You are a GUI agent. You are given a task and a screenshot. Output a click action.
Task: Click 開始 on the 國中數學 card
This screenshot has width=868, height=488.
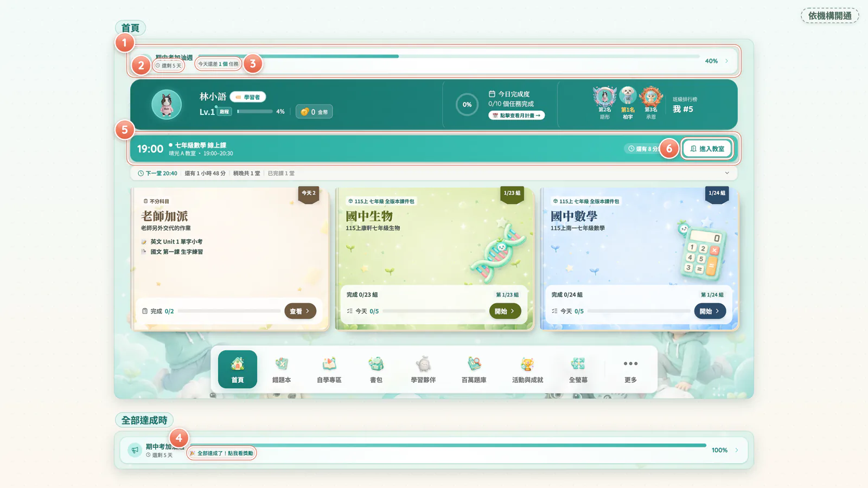pos(710,311)
